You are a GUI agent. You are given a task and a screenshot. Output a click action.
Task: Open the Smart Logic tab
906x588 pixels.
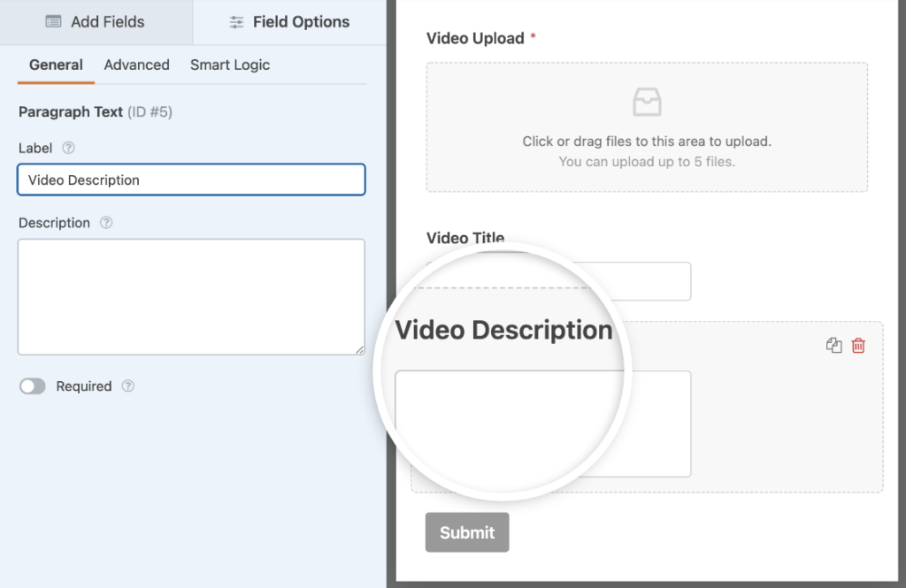pos(229,65)
